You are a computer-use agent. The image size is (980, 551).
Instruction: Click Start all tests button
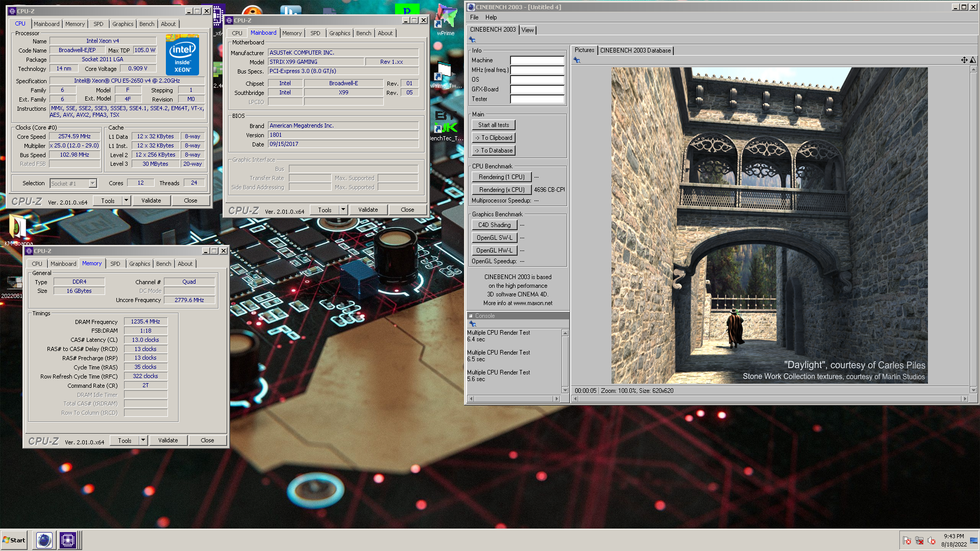494,125
